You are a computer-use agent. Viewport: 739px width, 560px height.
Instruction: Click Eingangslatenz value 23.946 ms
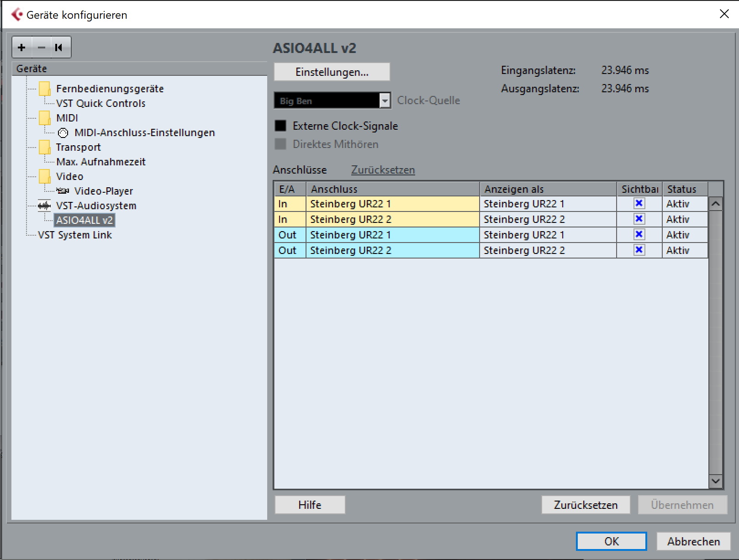click(x=625, y=70)
